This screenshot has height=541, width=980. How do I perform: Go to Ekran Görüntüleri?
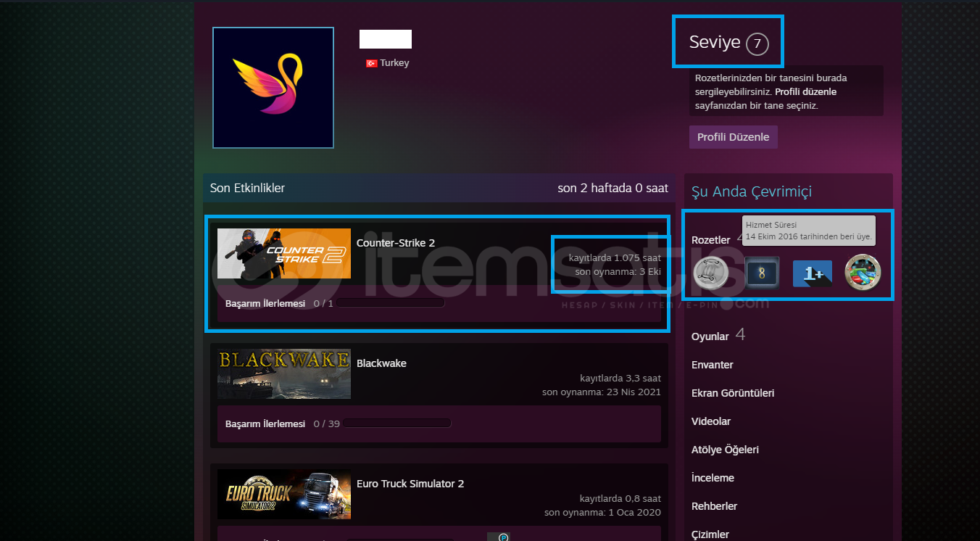point(733,393)
